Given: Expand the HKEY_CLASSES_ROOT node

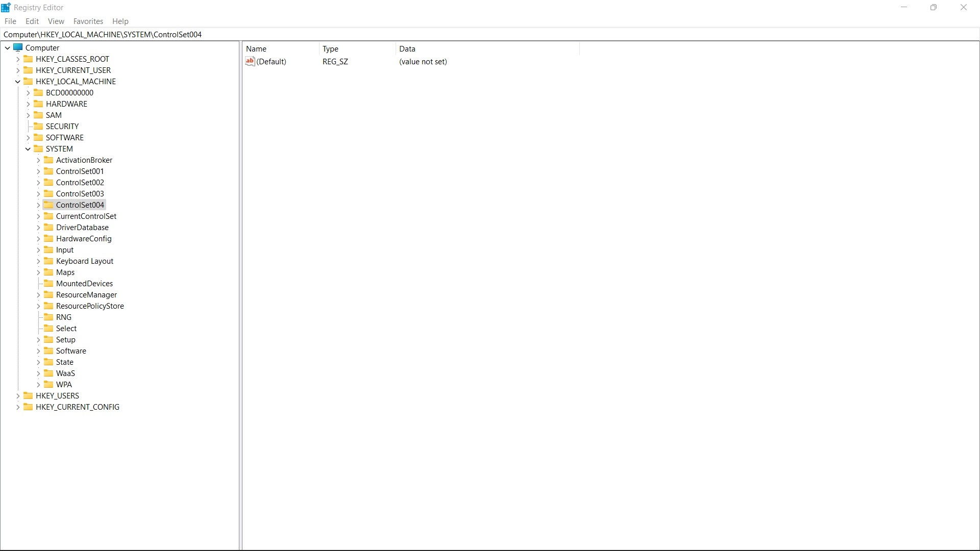Looking at the screenshot, I should 18,59.
